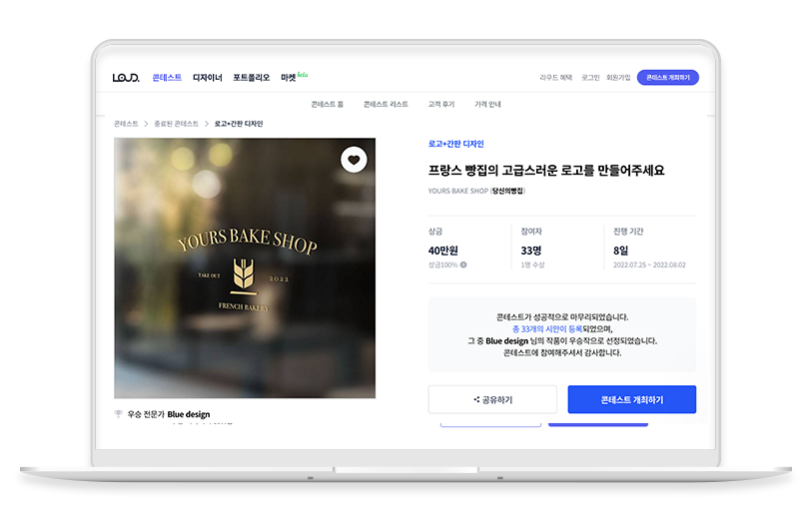The width and height of the screenshot is (812, 521).
Task: Click the contest title 프랑스 빵집의 고급스러운 로고를 만들어주세요
Action: click(x=545, y=171)
